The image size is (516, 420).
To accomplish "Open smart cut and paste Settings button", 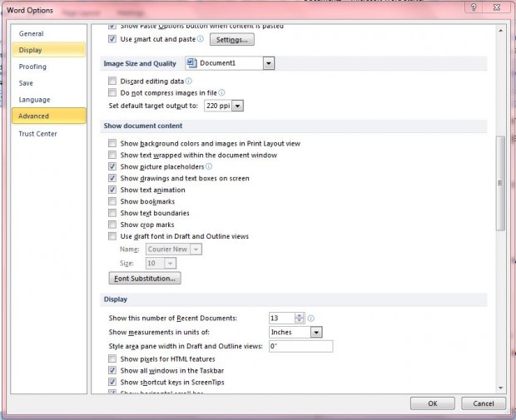I will 232,40.
